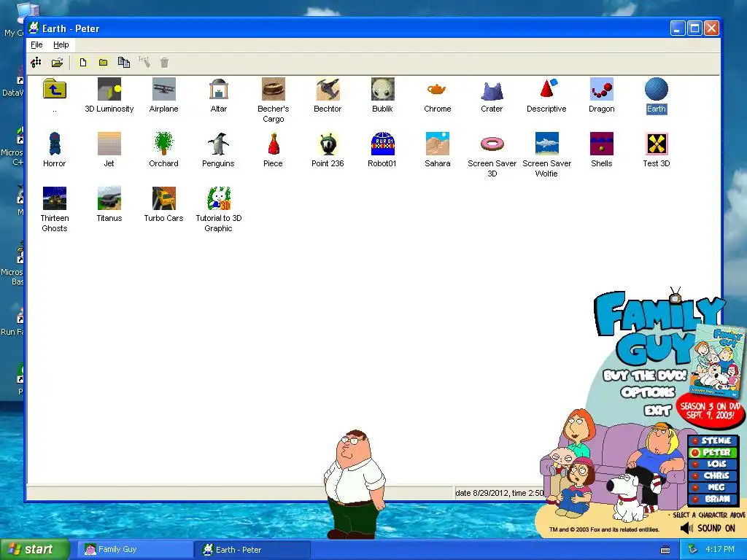Select the Sahara desert icon
The height and width of the screenshot is (560, 747).
coord(438,144)
